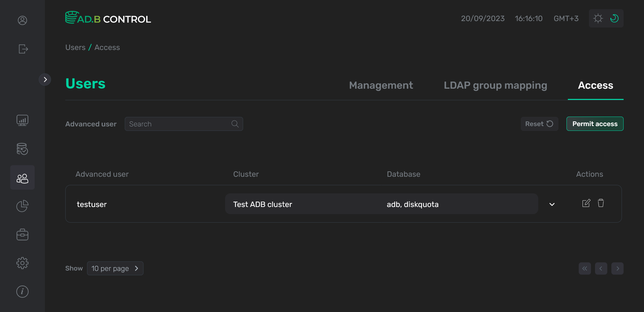Open the briefcase jobs icon in sidebar
The height and width of the screenshot is (312, 644).
[x=22, y=235]
